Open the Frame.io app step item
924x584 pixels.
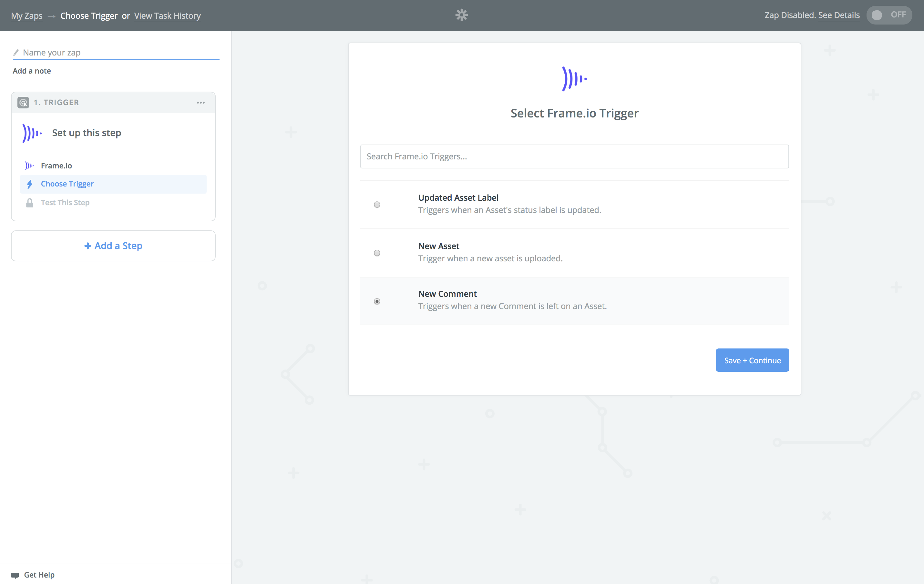click(x=56, y=166)
